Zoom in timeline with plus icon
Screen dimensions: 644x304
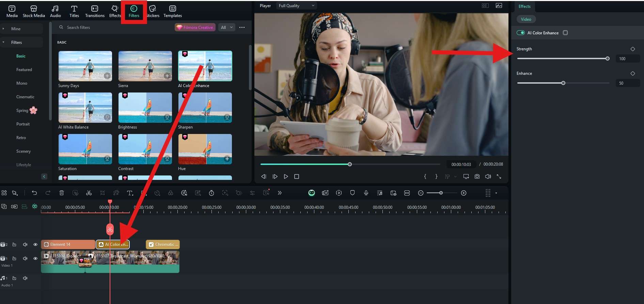(x=464, y=193)
